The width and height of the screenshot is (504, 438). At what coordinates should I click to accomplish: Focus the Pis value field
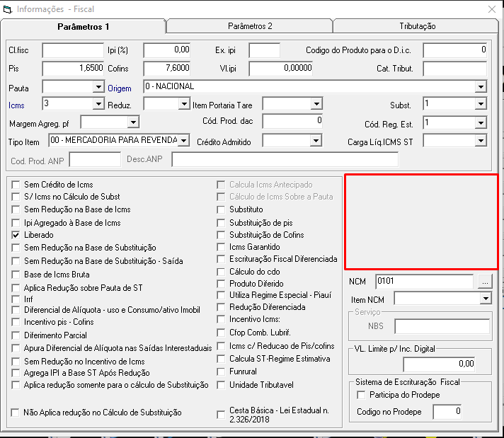(x=73, y=69)
